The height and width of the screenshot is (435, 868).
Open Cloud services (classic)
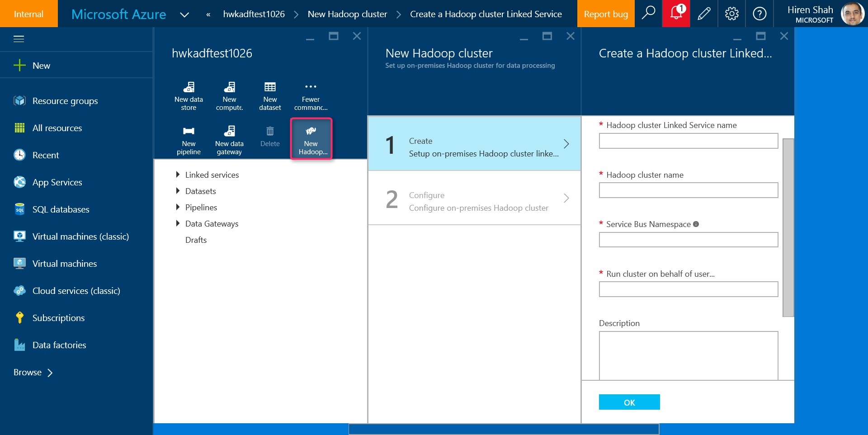click(x=67, y=291)
